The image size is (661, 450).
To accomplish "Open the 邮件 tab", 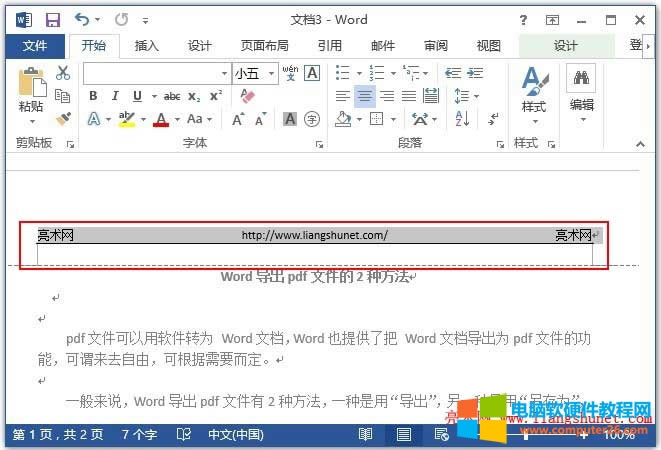I will click(x=383, y=46).
